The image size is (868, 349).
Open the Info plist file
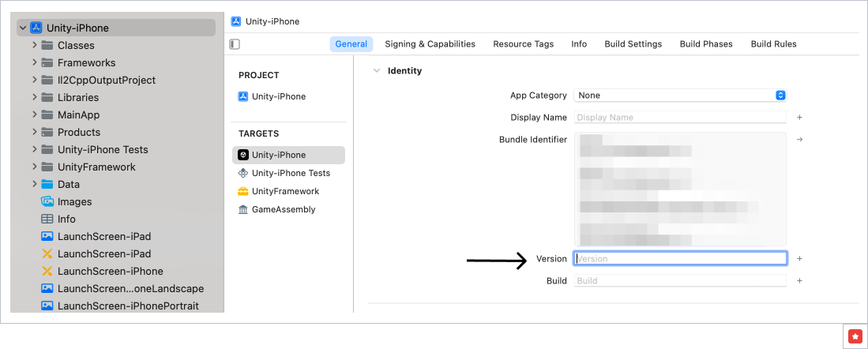click(x=66, y=219)
